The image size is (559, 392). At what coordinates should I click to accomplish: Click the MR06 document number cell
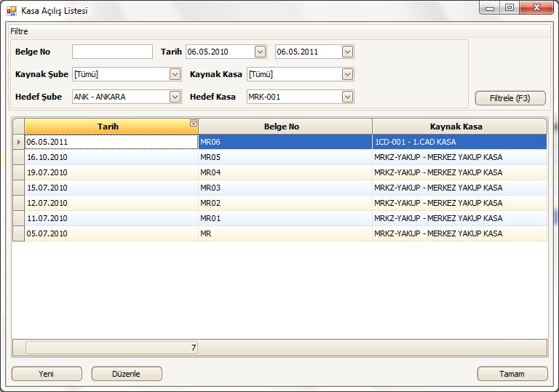(x=285, y=142)
